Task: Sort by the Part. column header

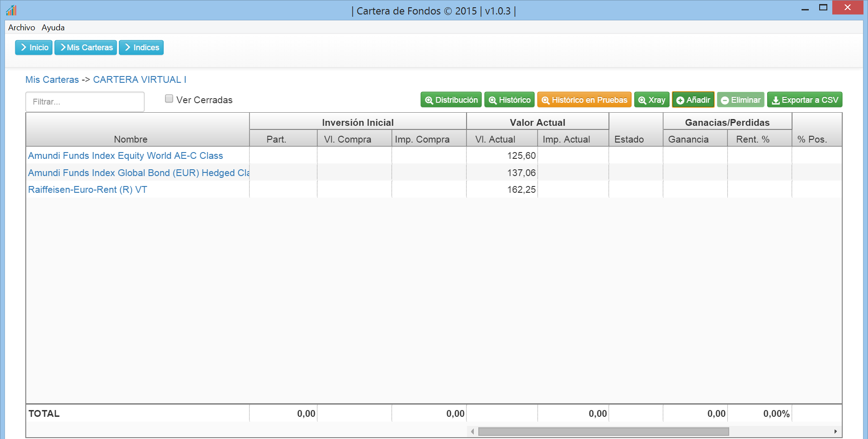Action: [283, 139]
